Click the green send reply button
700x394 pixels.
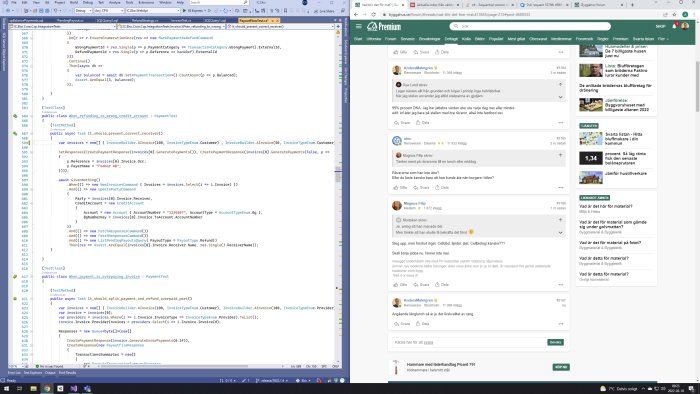(555, 342)
